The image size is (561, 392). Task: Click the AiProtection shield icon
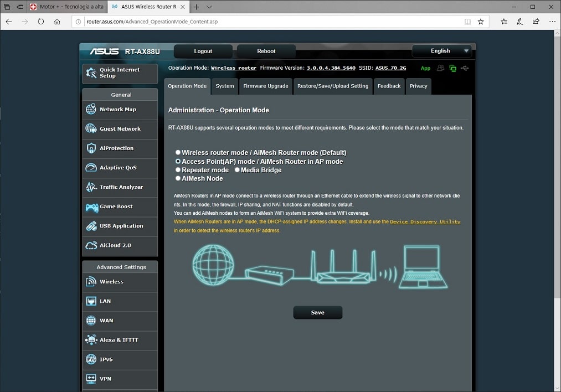point(91,148)
